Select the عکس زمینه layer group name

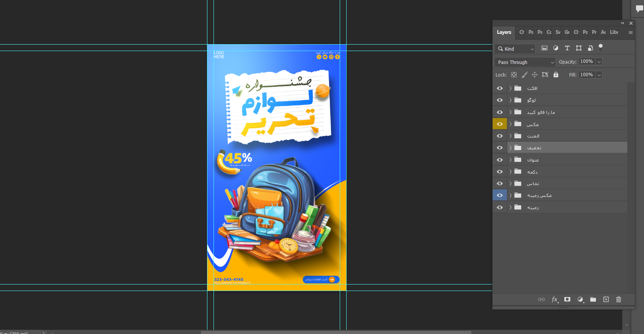(x=540, y=195)
